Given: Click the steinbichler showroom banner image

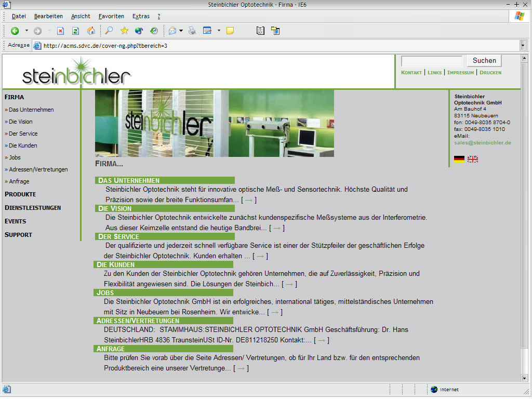Looking at the screenshot, I should tap(215, 124).
